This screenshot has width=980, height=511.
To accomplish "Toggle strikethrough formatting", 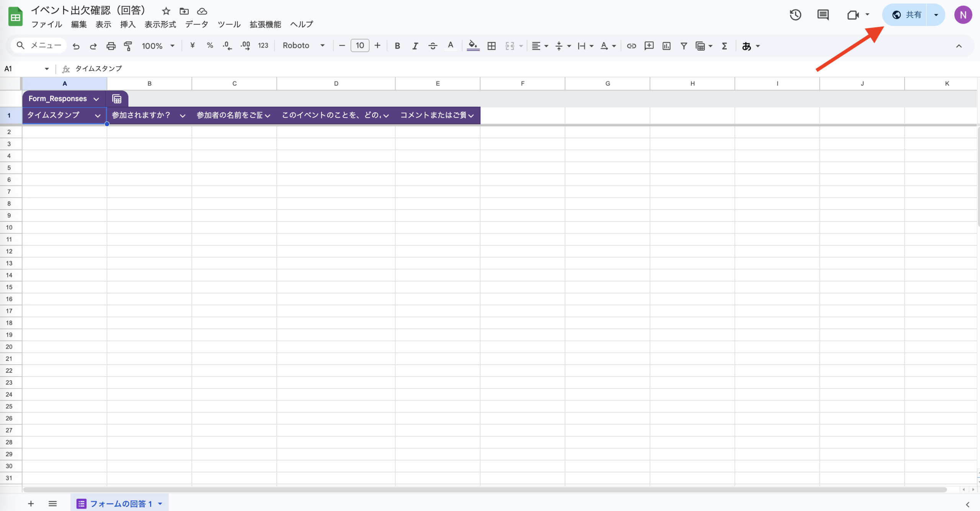I will [433, 46].
